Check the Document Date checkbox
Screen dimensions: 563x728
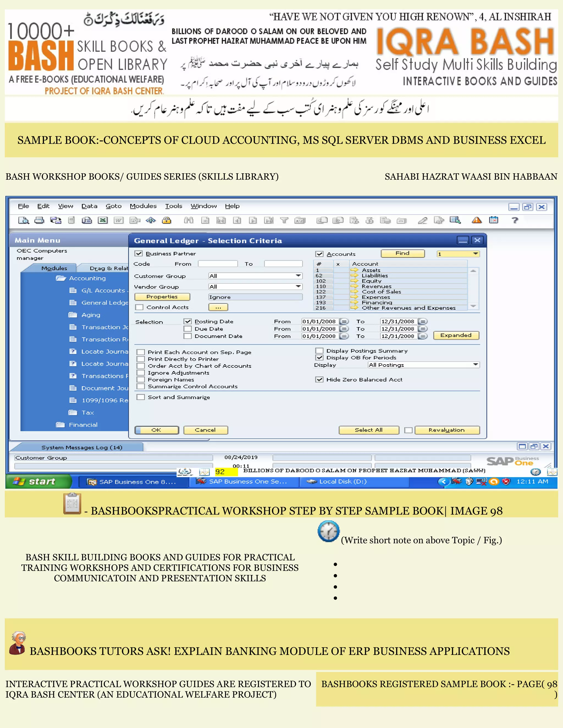188,336
